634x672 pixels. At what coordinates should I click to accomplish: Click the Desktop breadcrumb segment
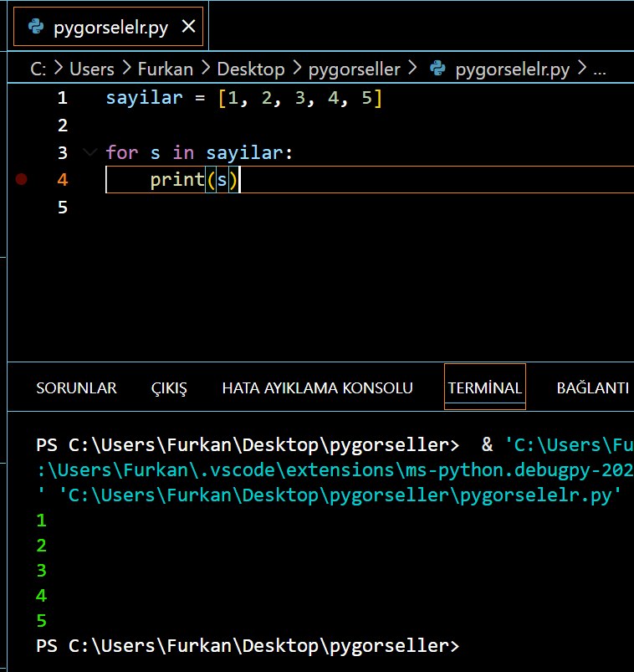click(250, 69)
